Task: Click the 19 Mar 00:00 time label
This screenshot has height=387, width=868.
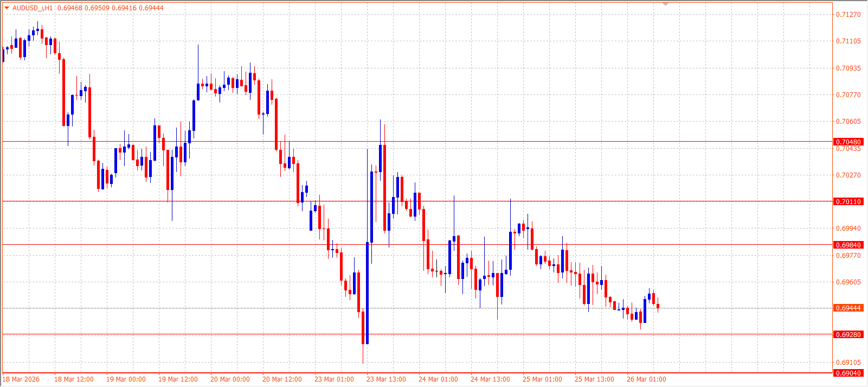Action: pyautogui.click(x=126, y=379)
